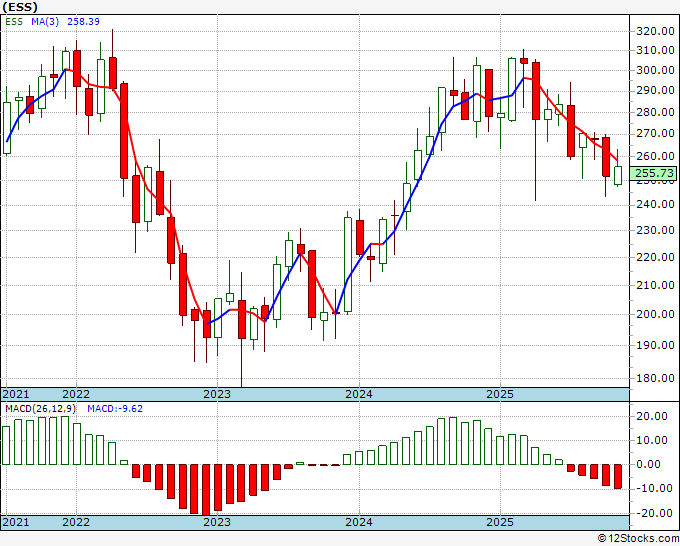Select the 2022 marker on price timeline

(x=76, y=394)
